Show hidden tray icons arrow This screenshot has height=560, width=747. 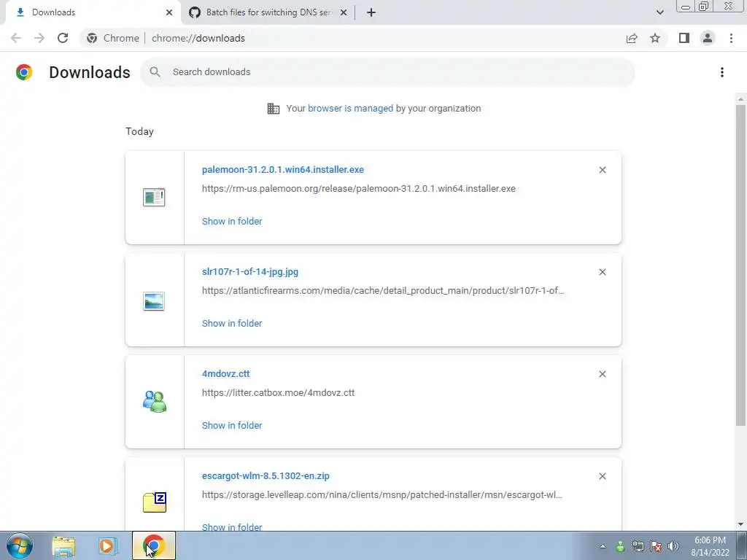pyautogui.click(x=603, y=546)
